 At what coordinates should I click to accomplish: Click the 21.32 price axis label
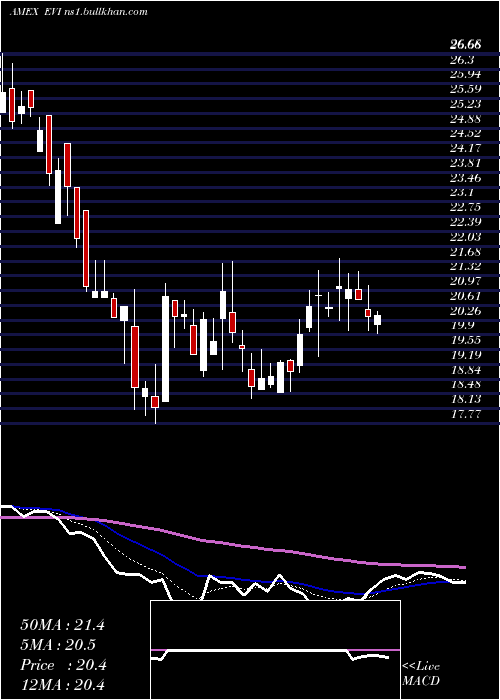coord(466,267)
